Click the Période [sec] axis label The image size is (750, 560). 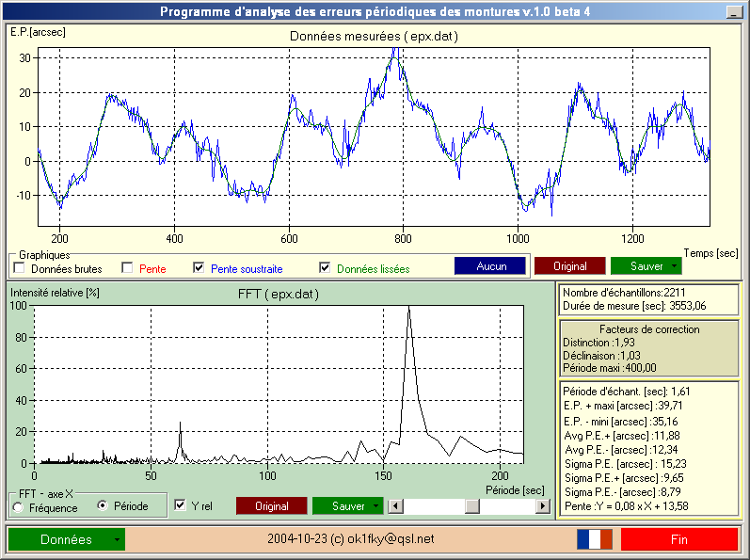(x=515, y=490)
